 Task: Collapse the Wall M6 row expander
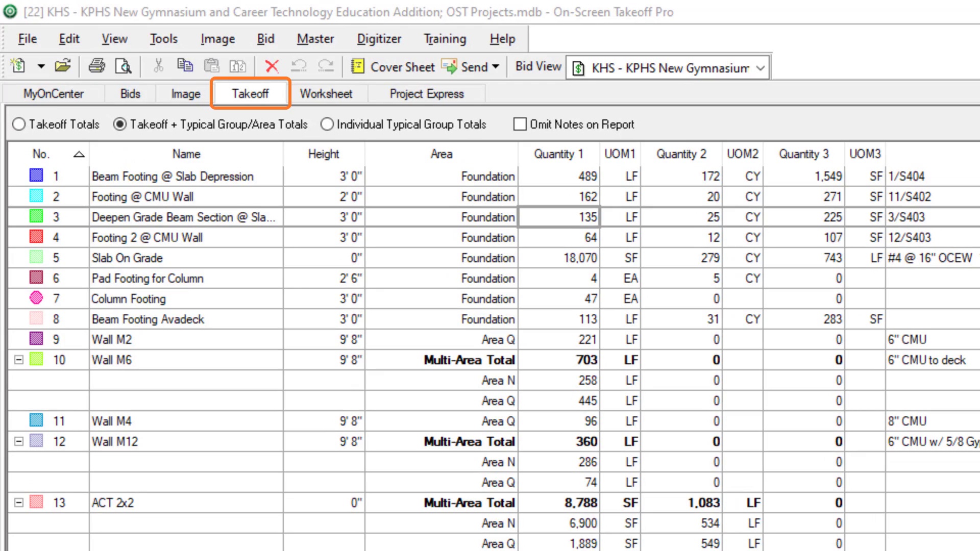coord(19,360)
